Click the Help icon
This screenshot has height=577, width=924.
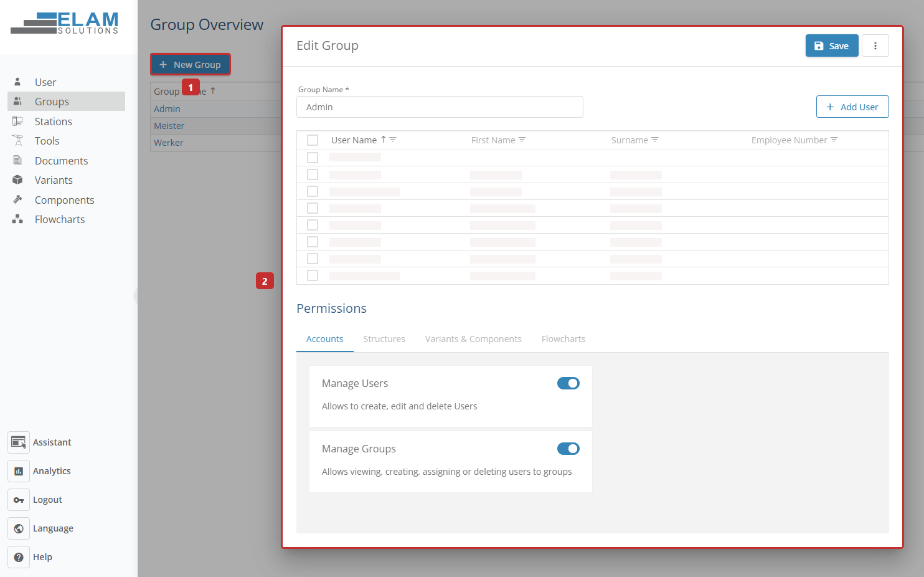tap(18, 556)
